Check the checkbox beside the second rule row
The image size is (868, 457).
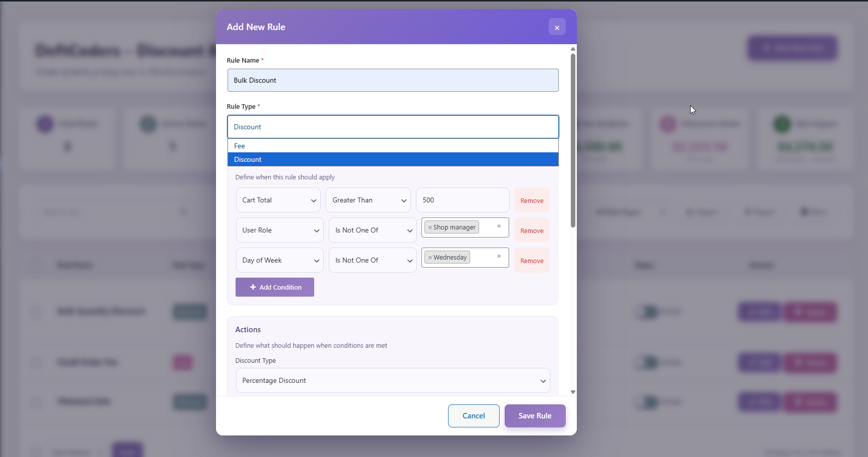tap(36, 362)
